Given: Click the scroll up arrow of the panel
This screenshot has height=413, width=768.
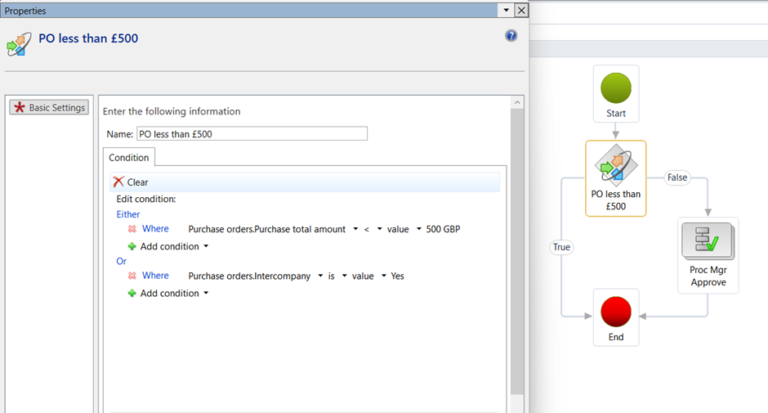Looking at the screenshot, I should pos(517,102).
